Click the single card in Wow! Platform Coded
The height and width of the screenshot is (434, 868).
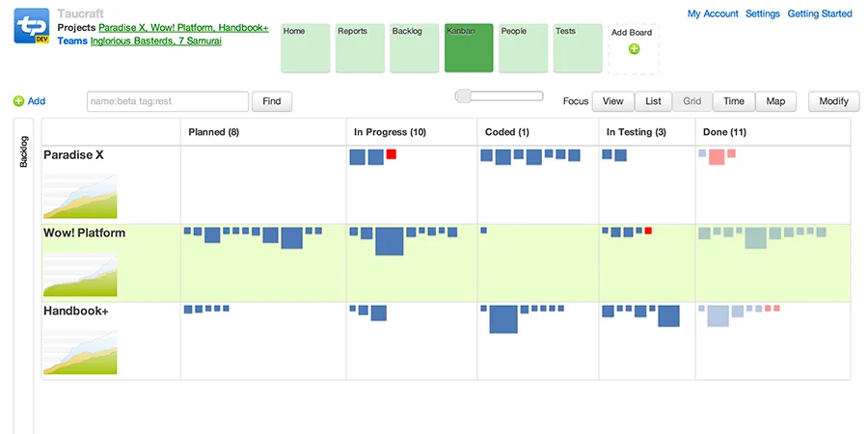point(484,231)
